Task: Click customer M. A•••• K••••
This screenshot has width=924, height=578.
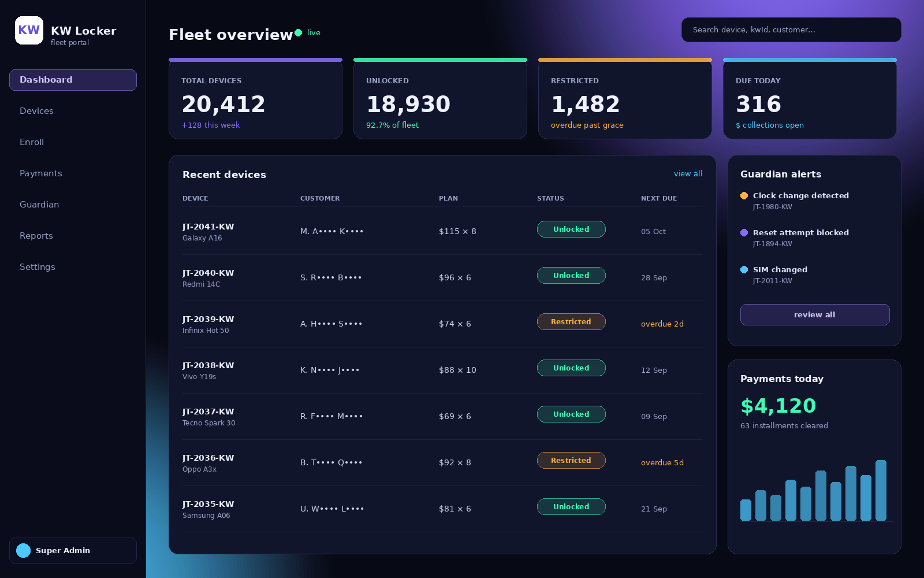Action: tap(331, 231)
